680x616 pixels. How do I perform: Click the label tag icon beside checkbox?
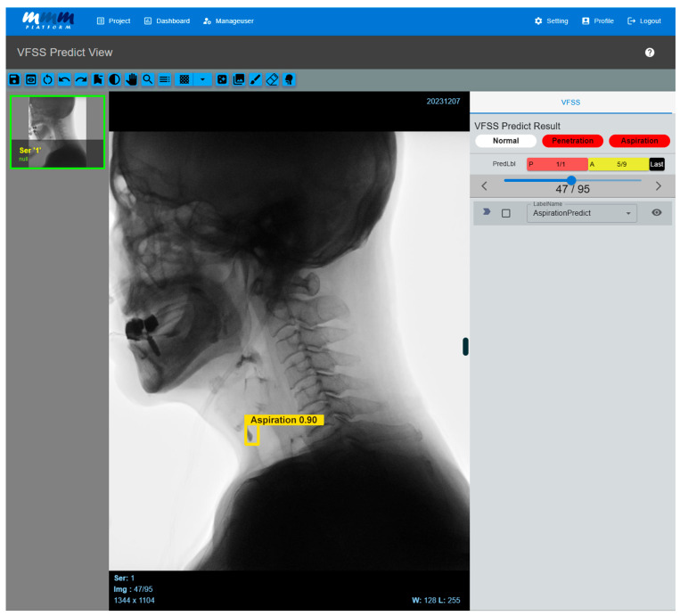pos(487,211)
